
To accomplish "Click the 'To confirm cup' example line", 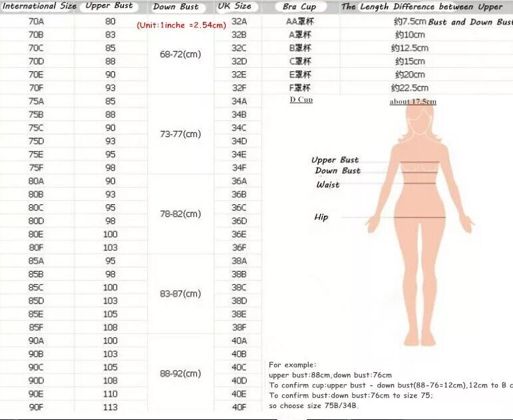I will pyautogui.click(x=391, y=385).
